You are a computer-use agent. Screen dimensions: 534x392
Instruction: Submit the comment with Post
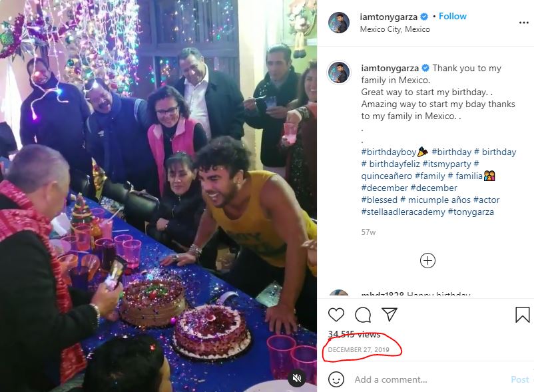[x=520, y=379]
